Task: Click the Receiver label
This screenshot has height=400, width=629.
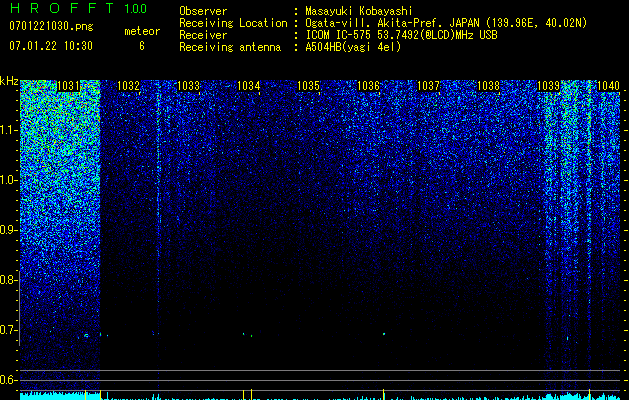Action: (203, 35)
